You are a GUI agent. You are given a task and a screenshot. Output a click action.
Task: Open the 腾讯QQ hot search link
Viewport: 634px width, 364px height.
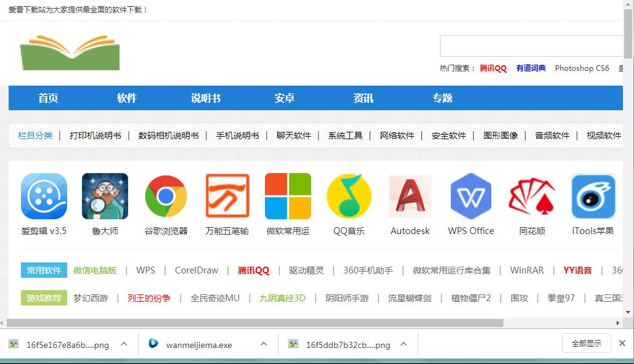click(x=494, y=68)
